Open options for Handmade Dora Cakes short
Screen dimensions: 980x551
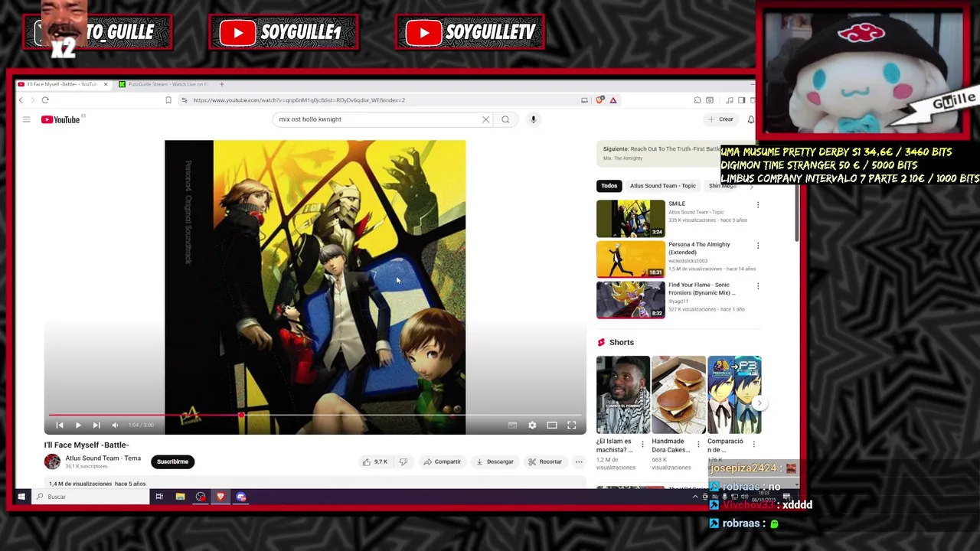click(698, 444)
